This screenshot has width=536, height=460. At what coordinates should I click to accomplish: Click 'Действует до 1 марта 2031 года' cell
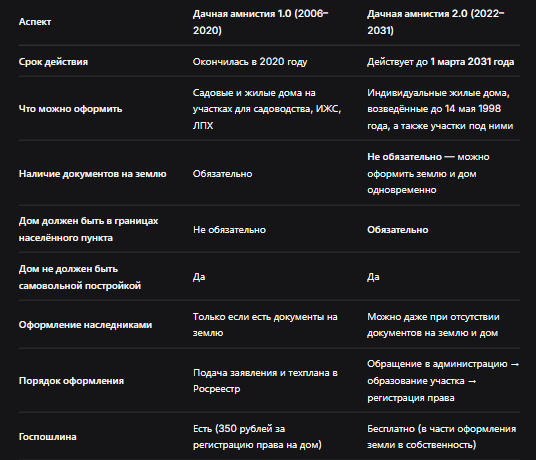coord(441,62)
